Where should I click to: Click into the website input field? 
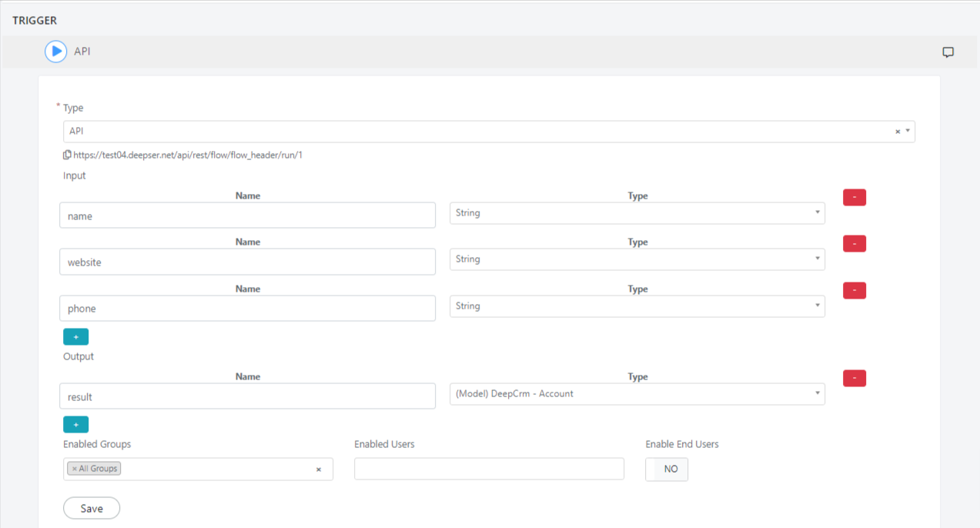248,262
